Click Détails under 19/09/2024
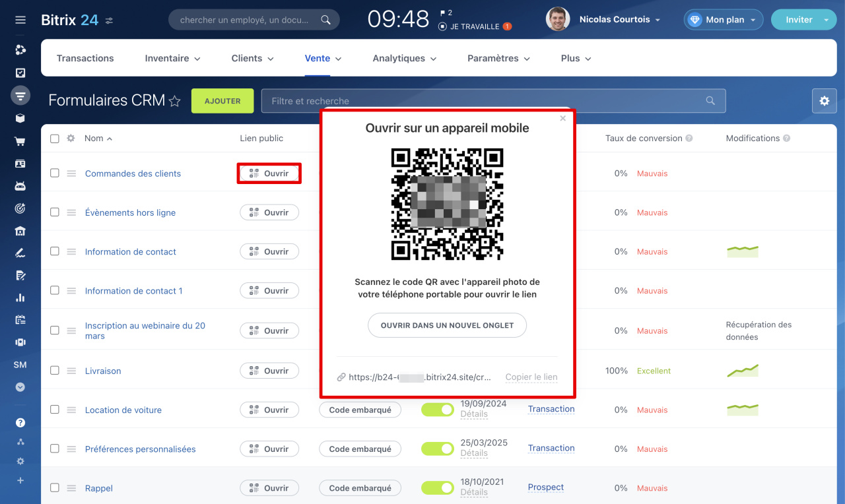Screen dimensions: 845x504 [x=474, y=414]
